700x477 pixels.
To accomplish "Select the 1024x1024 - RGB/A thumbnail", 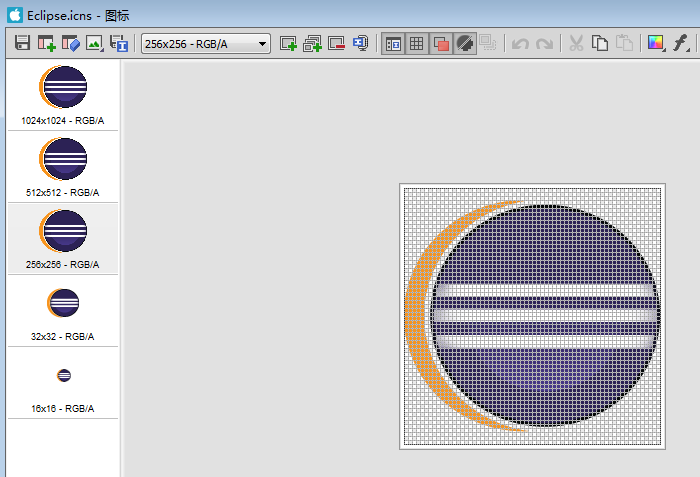I will [63, 95].
